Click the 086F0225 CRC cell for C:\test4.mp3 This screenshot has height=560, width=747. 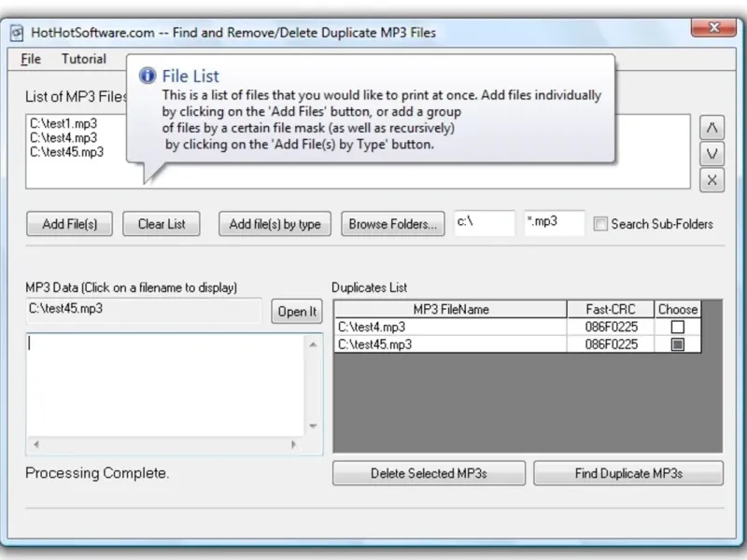click(x=611, y=328)
